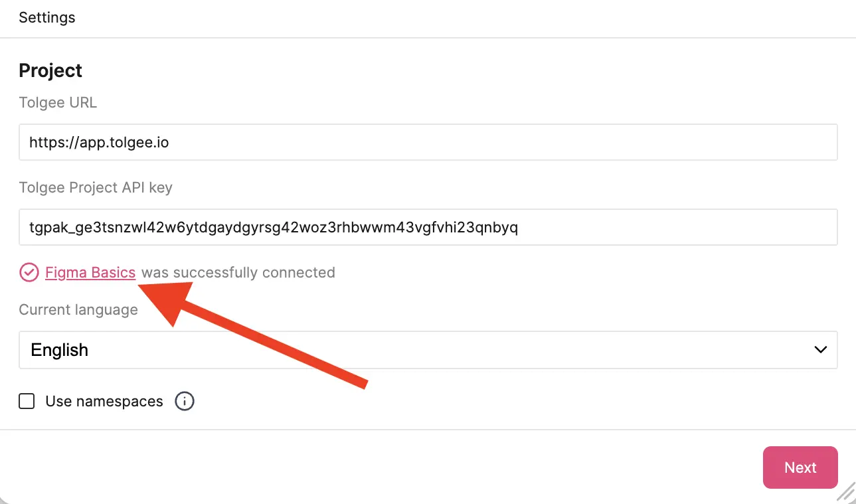
Task: Click the https://app.tolgee.io URL text
Action: tap(99, 142)
